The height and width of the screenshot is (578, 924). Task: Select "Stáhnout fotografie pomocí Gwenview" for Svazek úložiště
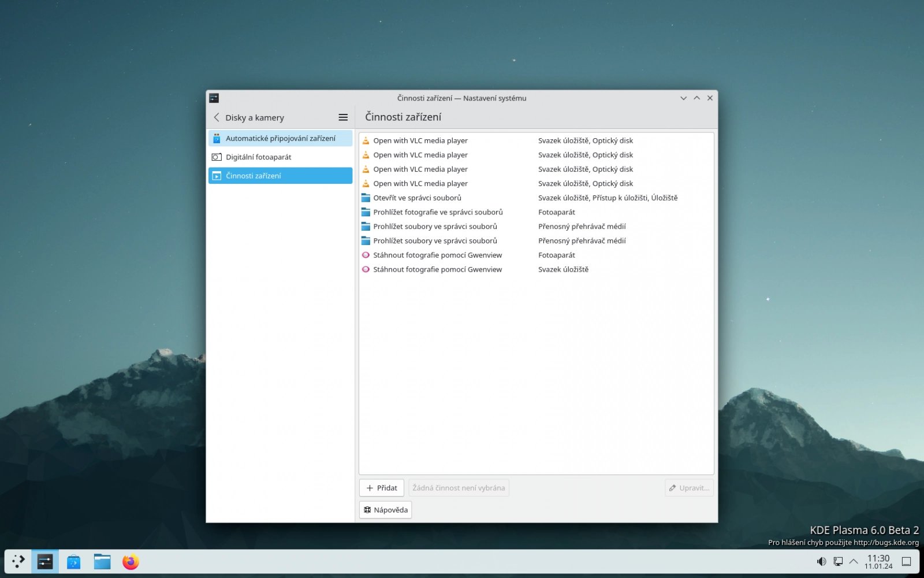coord(437,269)
